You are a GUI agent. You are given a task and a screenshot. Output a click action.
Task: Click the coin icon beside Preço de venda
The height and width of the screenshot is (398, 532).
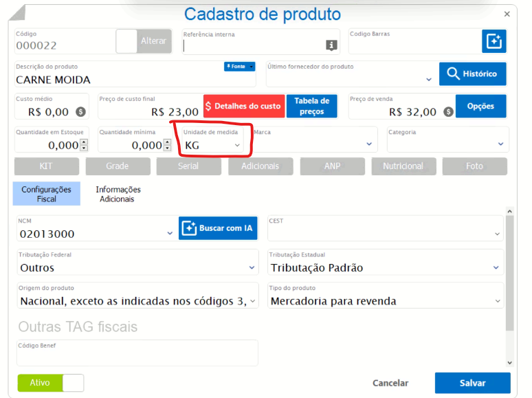click(448, 111)
